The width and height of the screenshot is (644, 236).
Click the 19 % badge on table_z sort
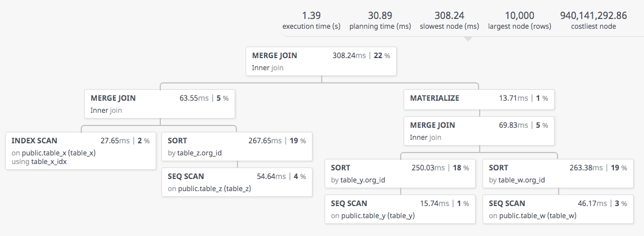coord(297,141)
